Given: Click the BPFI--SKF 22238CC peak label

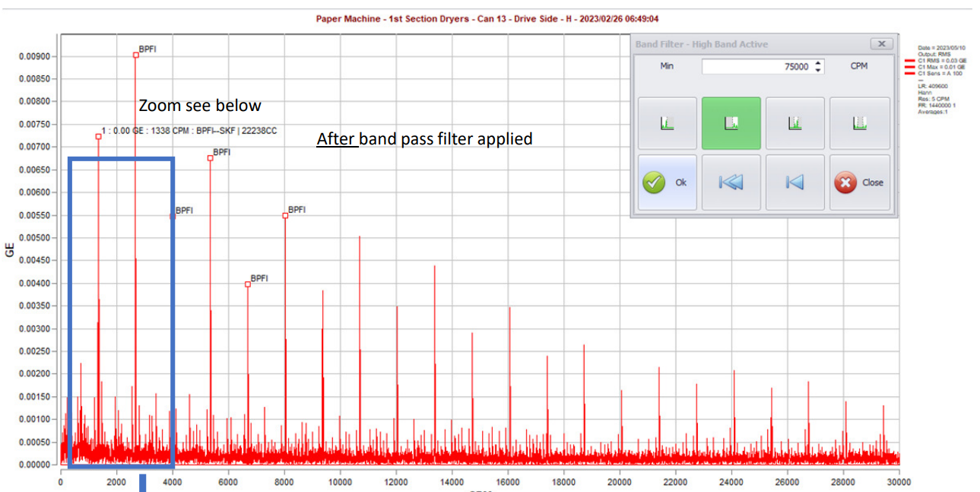Looking at the screenshot, I should pyautogui.click(x=189, y=132).
